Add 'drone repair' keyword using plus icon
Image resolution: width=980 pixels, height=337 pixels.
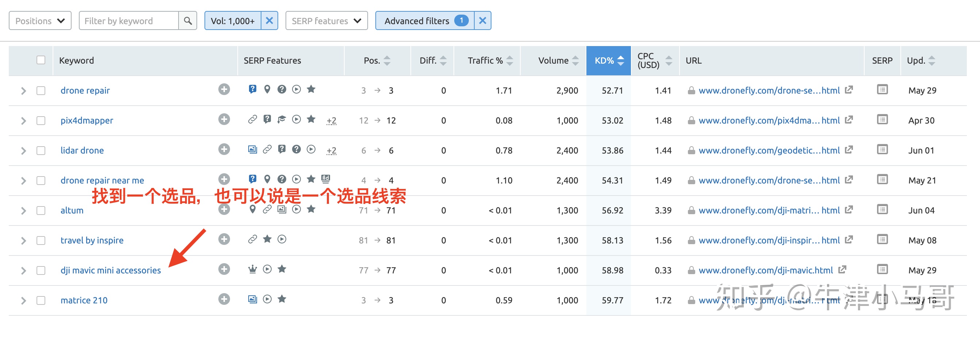click(224, 90)
